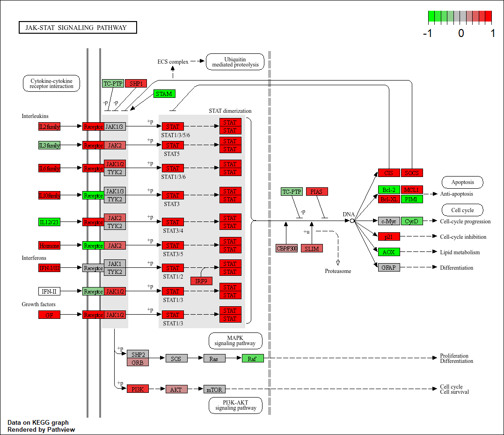
Task: Open the Cytokine-cytokine receptor interaction pathway
Action: pyautogui.click(x=51, y=83)
